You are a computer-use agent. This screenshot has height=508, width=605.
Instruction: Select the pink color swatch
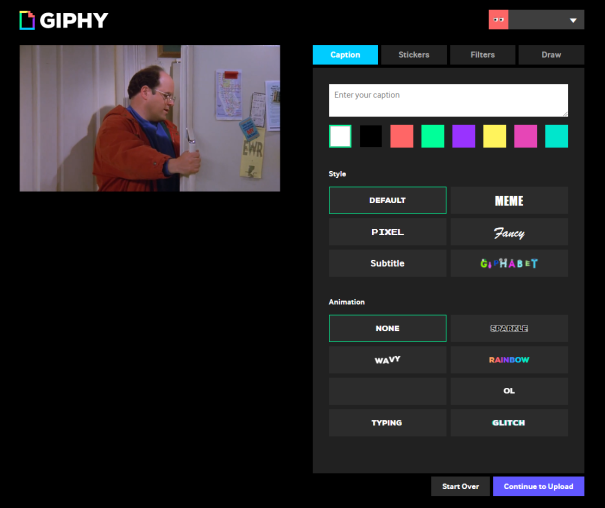(x=526, y=136)
